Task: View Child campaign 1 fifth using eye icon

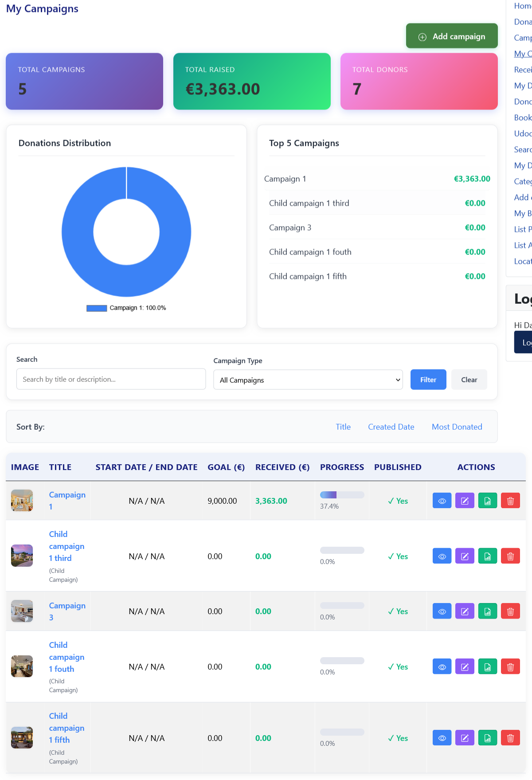Action: pos(442,738)
